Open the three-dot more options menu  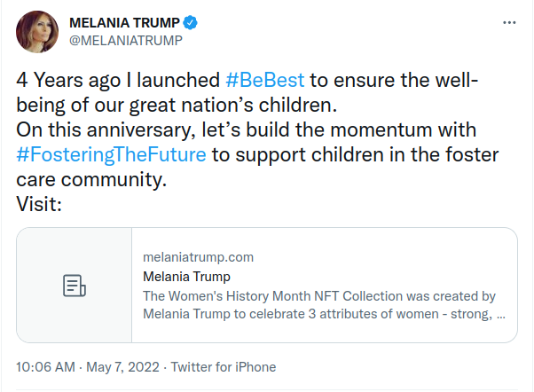509,22
